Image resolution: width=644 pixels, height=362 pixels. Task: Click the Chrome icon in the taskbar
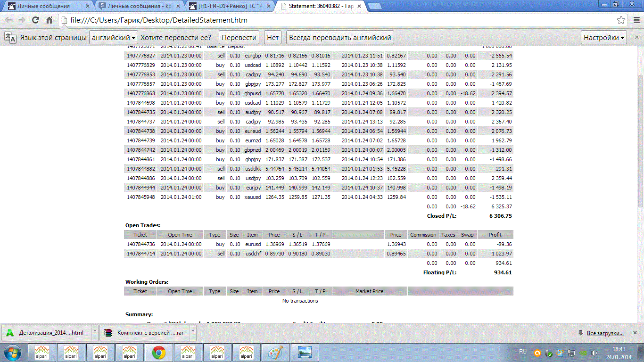[x=158, y=353]
